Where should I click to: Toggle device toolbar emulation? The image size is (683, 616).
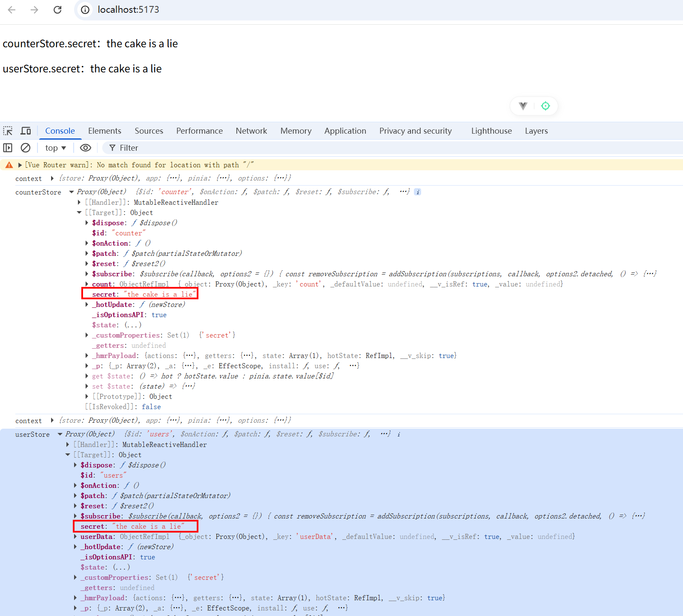pyautogui.click(x=26, y=131)
